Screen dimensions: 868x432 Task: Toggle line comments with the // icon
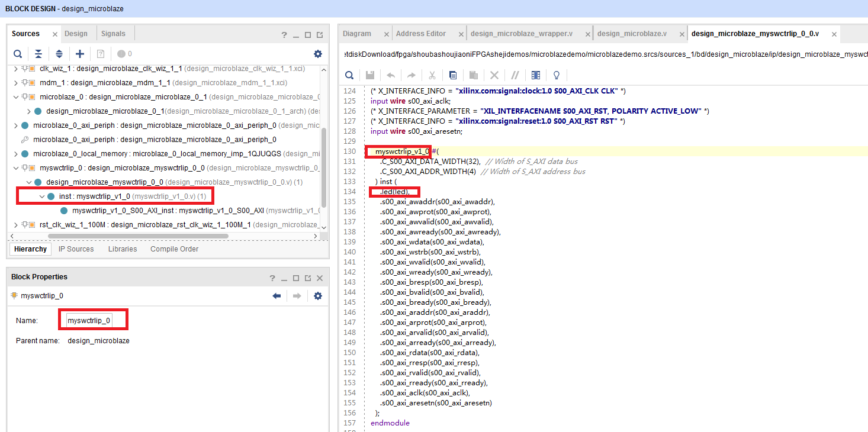(x=515, y=75)
